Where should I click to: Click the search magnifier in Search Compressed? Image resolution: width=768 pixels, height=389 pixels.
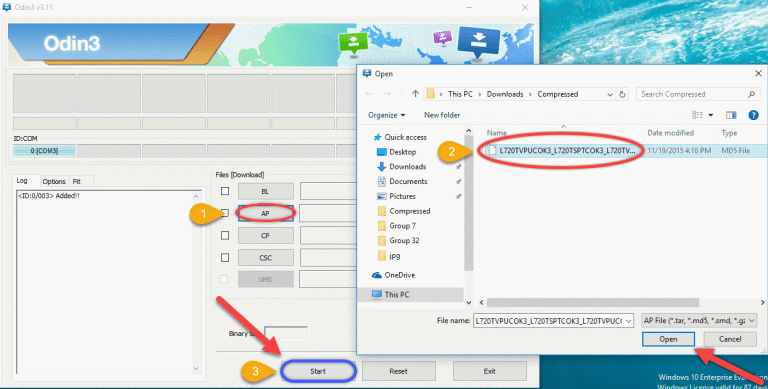click(752, 94)
